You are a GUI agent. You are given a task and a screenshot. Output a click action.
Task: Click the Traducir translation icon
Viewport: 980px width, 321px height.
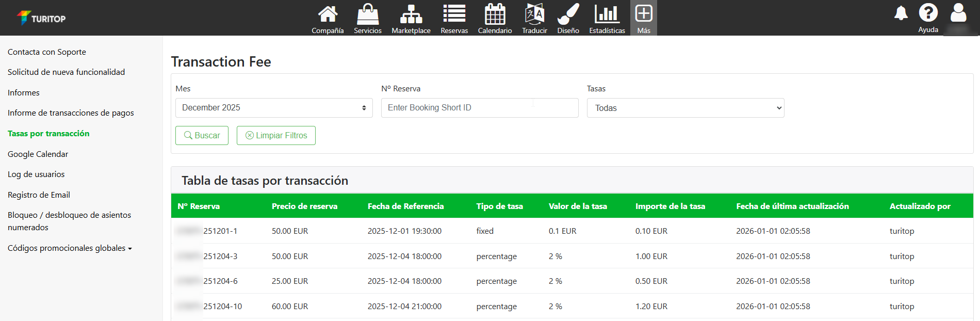(x=534, y=14)
